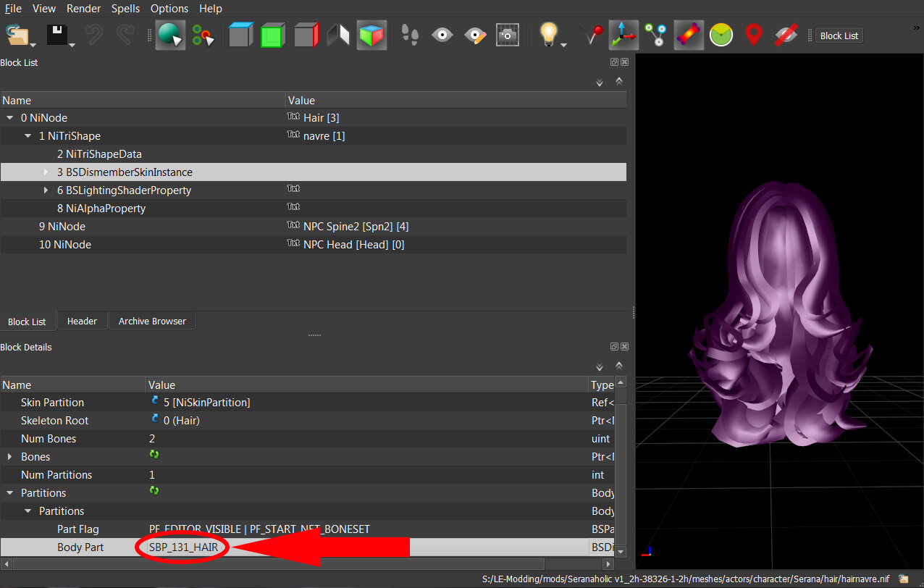
Task: Switch to side view red cube
Action: click(x=306, y=35)
